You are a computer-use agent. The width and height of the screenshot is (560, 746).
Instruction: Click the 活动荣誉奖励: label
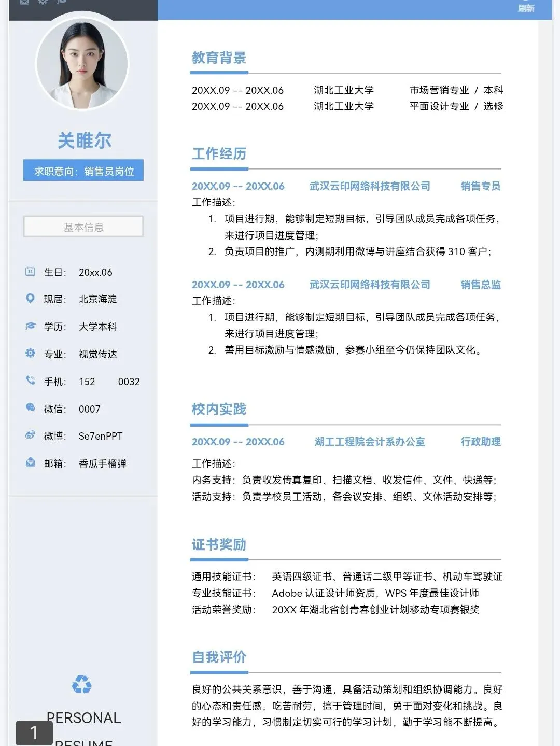(224, 610)
